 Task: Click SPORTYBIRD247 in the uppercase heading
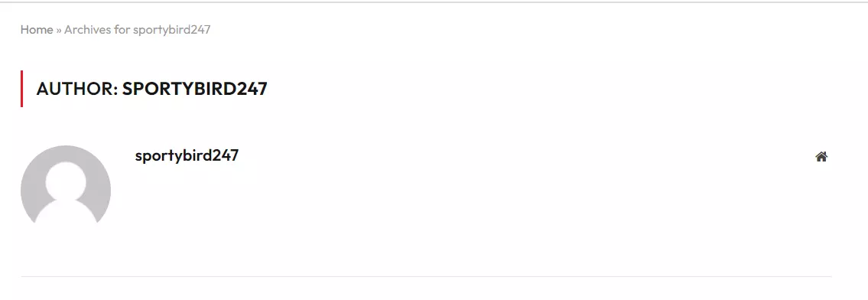tap(195, 89)
